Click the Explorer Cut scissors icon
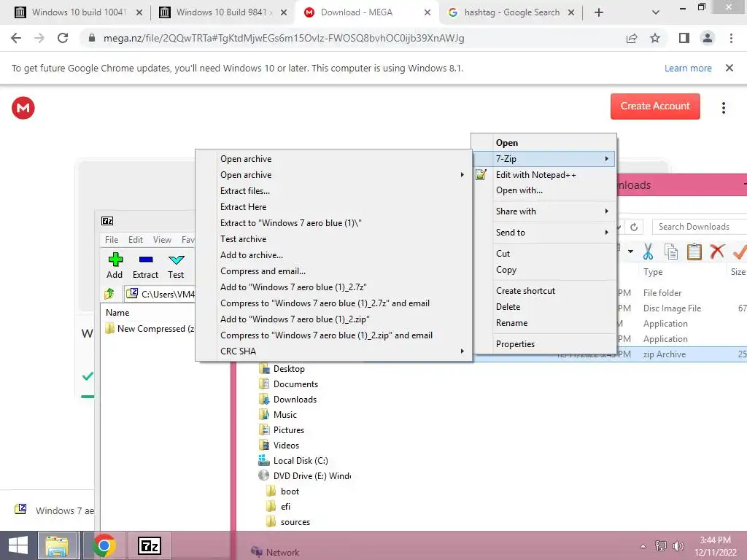The height and width of the screenshot is (560, 747). 648,252
